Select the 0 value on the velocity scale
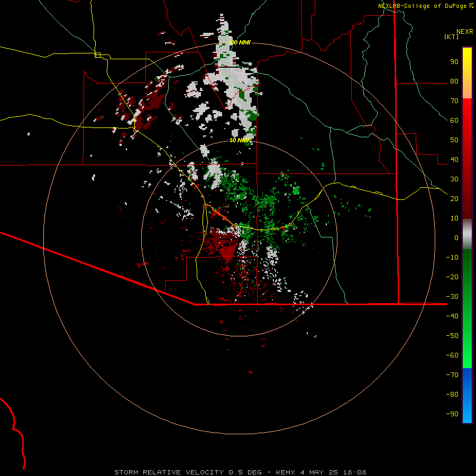This screenshot has height=476, width=476. point(456,237)
